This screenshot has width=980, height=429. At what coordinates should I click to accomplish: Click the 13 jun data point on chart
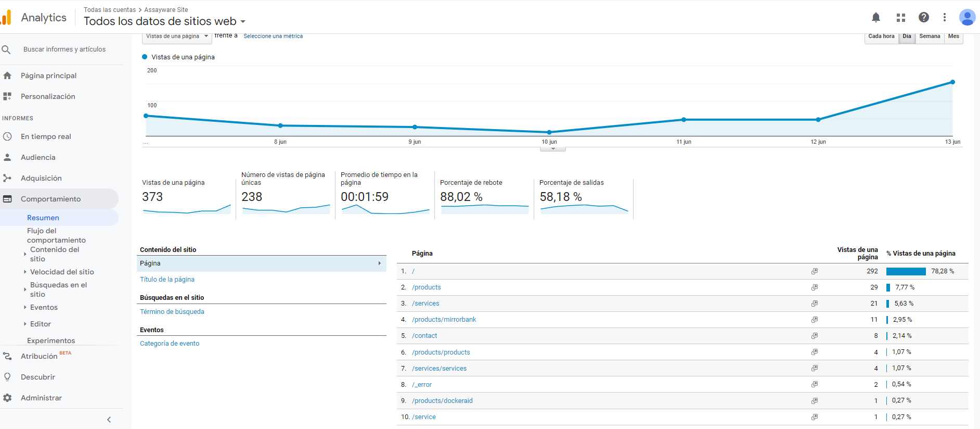point(952,82)
